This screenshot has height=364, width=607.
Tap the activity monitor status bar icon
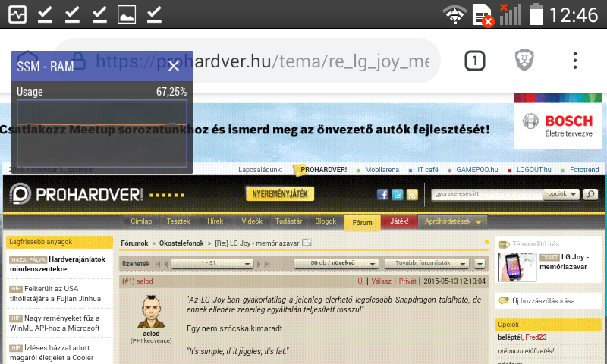point(17,14)
